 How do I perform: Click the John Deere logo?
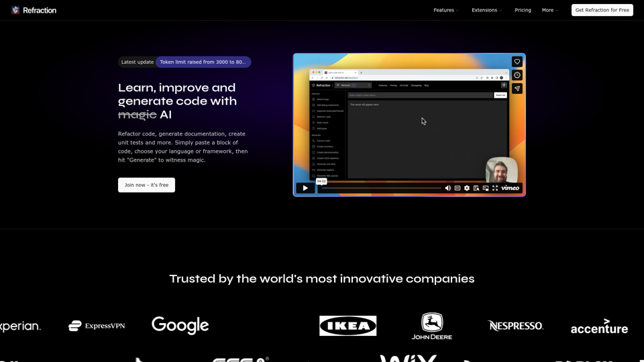pos(431,326)
